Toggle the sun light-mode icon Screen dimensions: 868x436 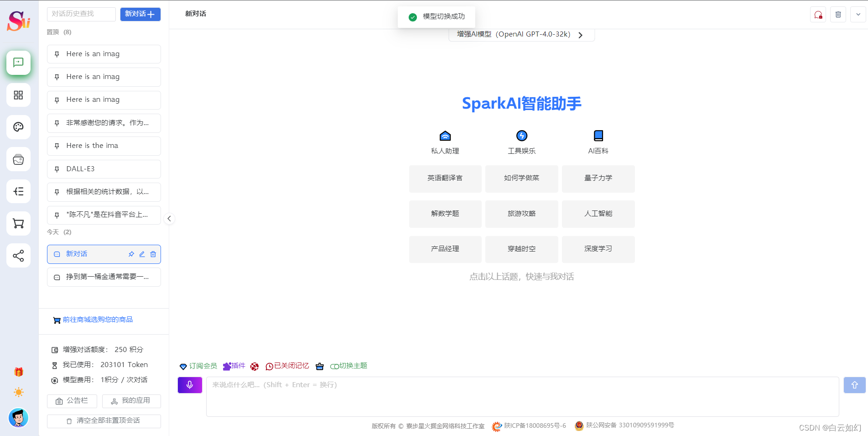tap(19, 392)
